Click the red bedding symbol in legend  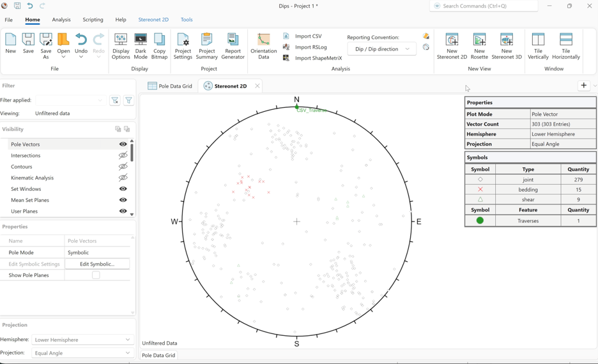point(480,190)
